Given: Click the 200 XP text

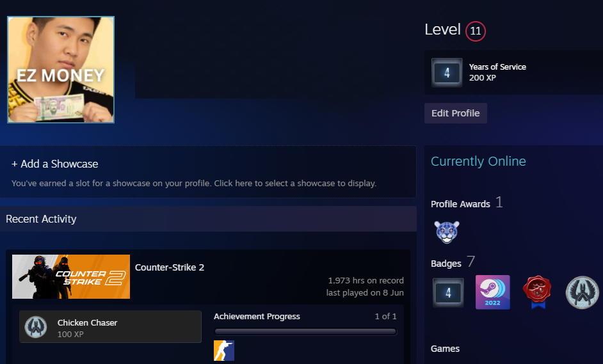Looking at the screenshot, I should click(482, 77).
